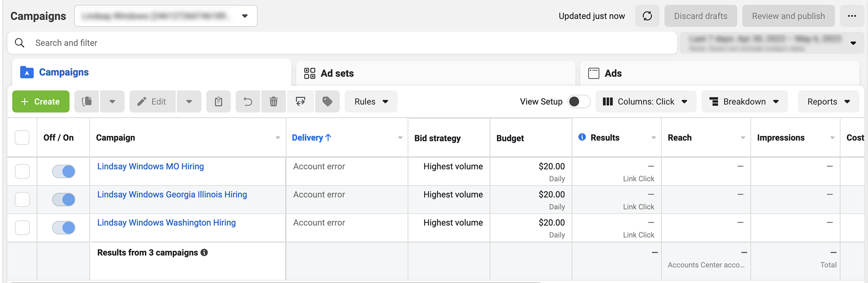The height and width of the screenshot is (283, 868).
Task: Click the green Create button
Action: (41, 102)
